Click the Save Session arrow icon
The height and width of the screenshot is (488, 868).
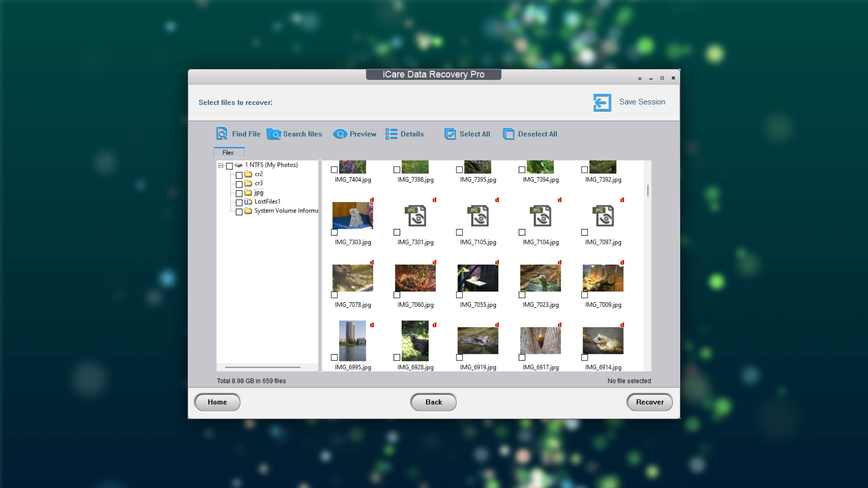pos(602,102)
